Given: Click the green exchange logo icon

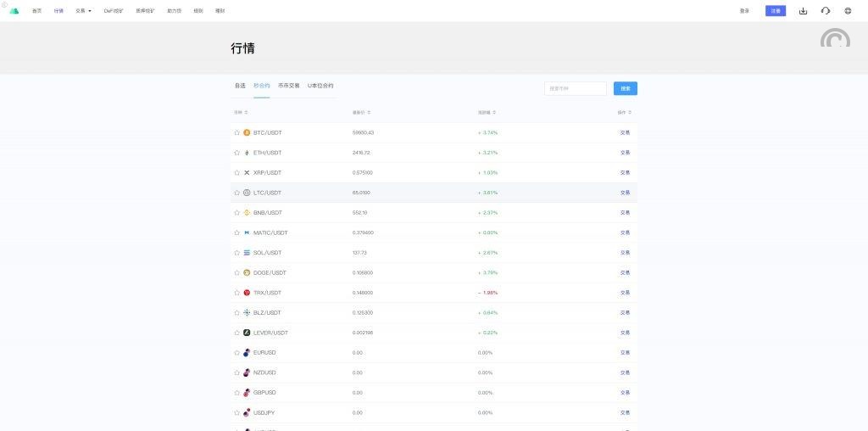Looking at the screenshot, I should click(14, 10).
